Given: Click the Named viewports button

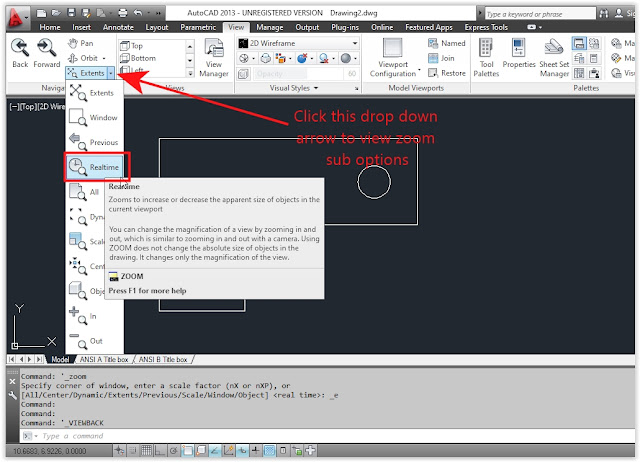Looking at the screenshot, I should coord(447,43).
